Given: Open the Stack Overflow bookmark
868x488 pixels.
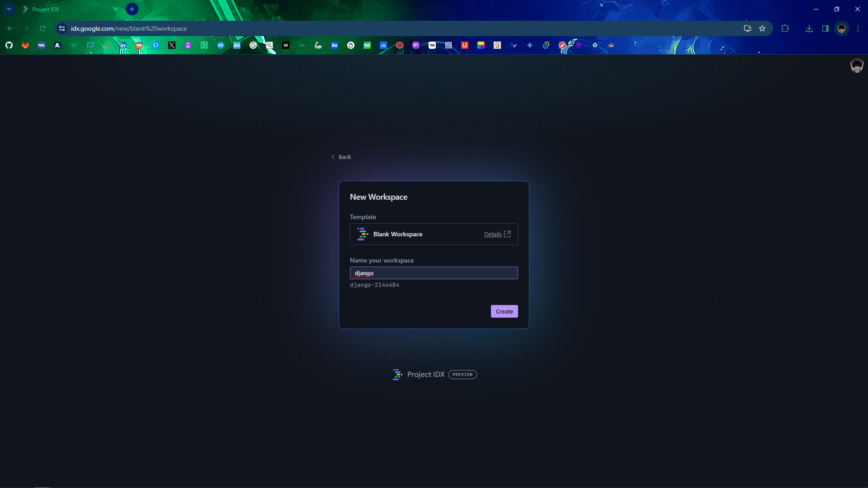Looking at the screenshot, I should (107, 45).
